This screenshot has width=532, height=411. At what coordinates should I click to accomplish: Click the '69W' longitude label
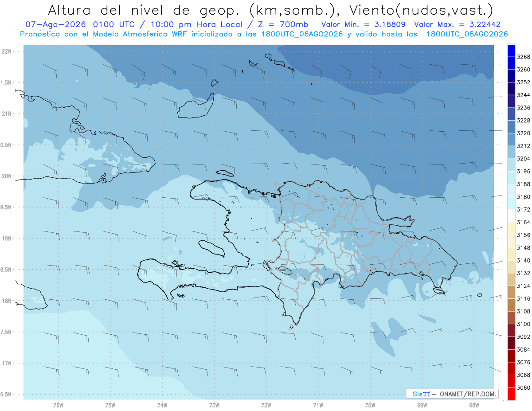pyautogui.click(x=422, y=405)
